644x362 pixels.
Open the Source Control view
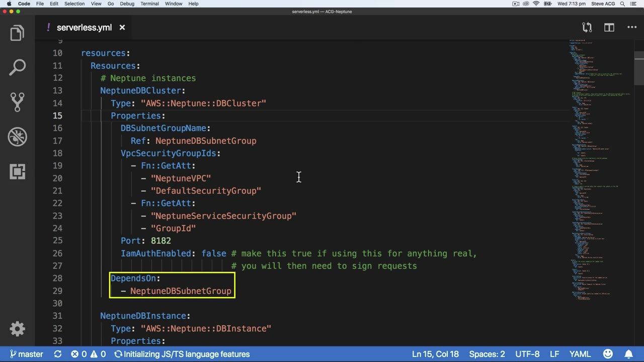(17, 102)
